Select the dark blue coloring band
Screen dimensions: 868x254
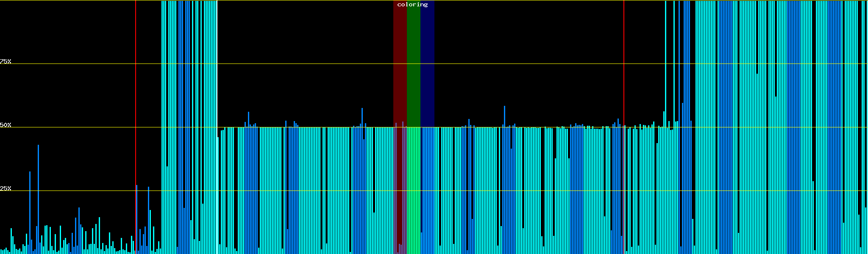(x=427, y=63)
